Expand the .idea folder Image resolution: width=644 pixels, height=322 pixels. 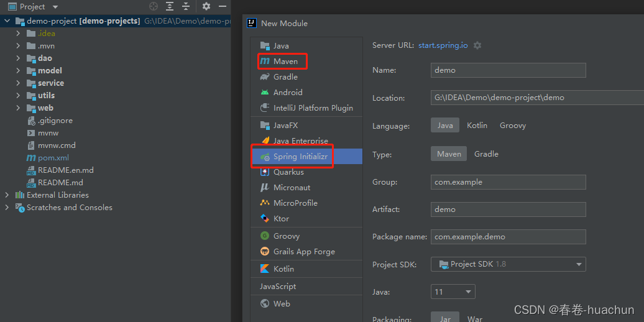pyautogui.click(x=18, y=34)
